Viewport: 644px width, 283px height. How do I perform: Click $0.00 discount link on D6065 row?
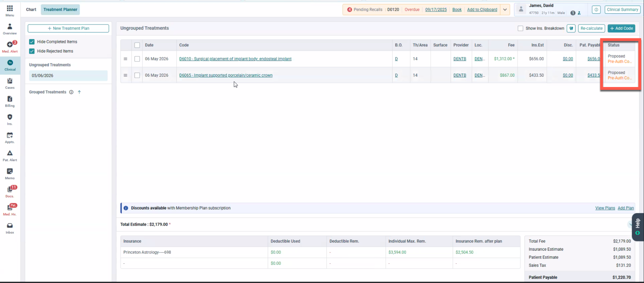tap(568, 75)
